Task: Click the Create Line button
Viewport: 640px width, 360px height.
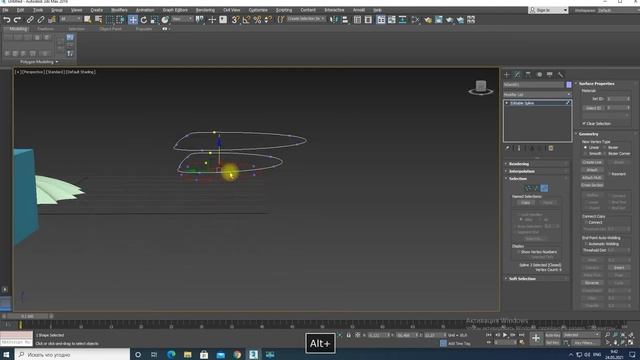Action: pos(592,162)
